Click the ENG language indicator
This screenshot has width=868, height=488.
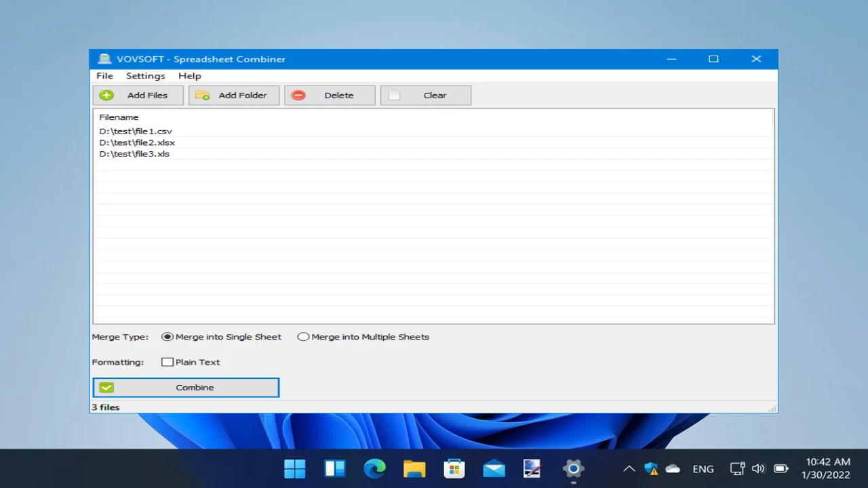[703, 469]
